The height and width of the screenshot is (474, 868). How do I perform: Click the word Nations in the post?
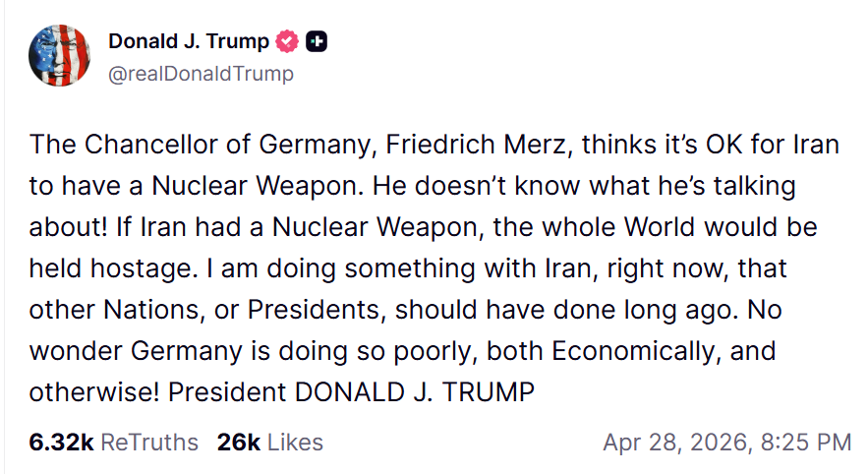pos(147,308)
